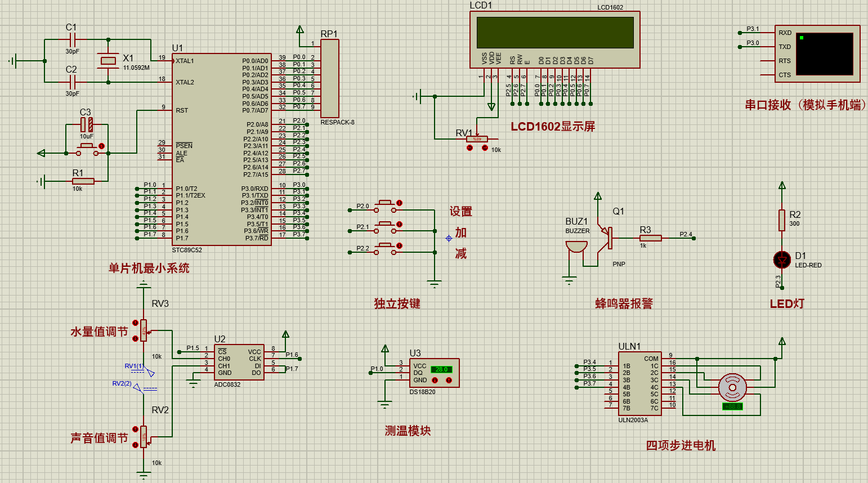
Task: Click the 声音值调节 label
Action: [100, 438]
